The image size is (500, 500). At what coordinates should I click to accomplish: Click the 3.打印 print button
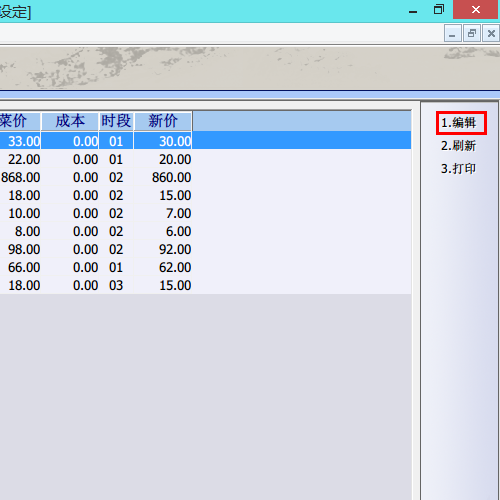(458, 169)
